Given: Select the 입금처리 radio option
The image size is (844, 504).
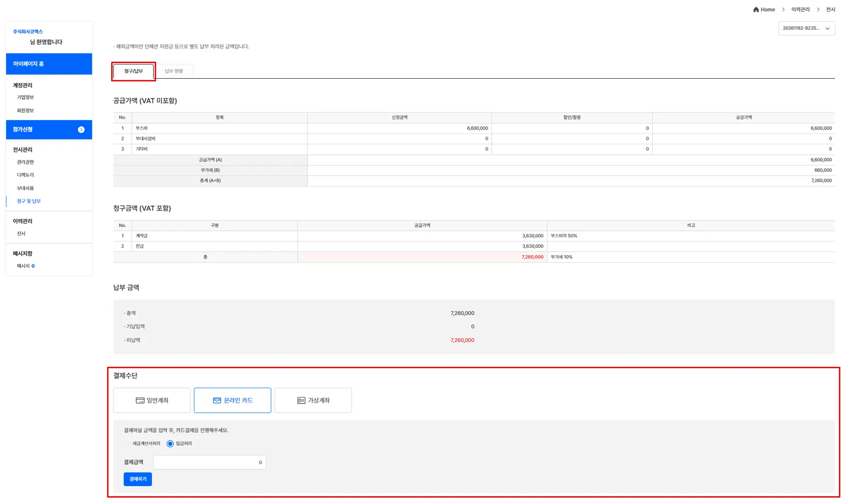Looking at the screenshot, I should coord(170,444).
